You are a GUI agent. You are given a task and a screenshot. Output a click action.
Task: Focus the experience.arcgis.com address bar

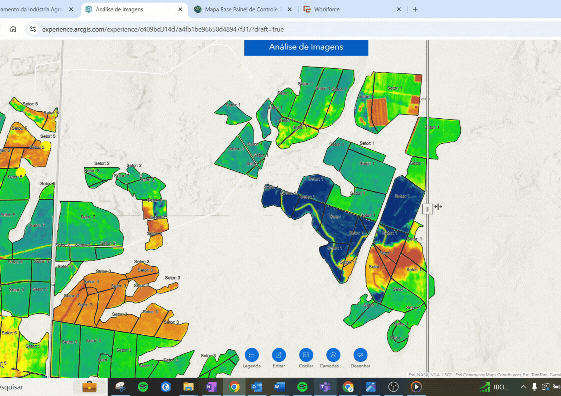coord(163,29)
